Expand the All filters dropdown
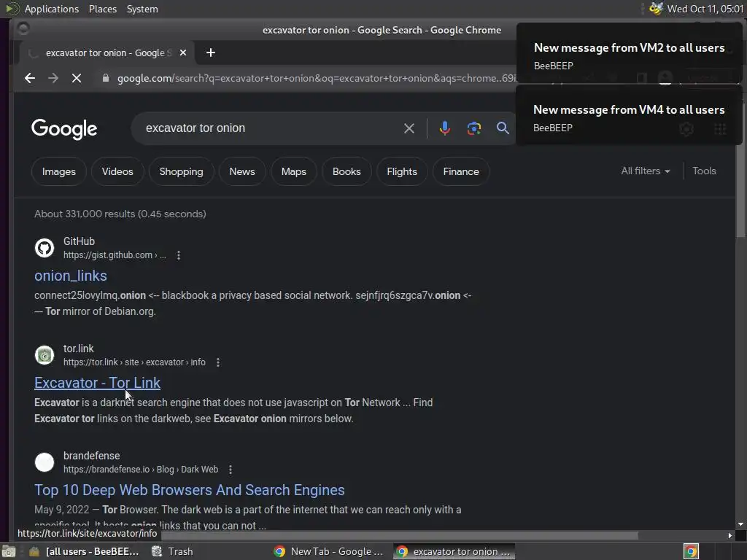The image size is (747, 560). pyautogui.click(x=646, y=171)
